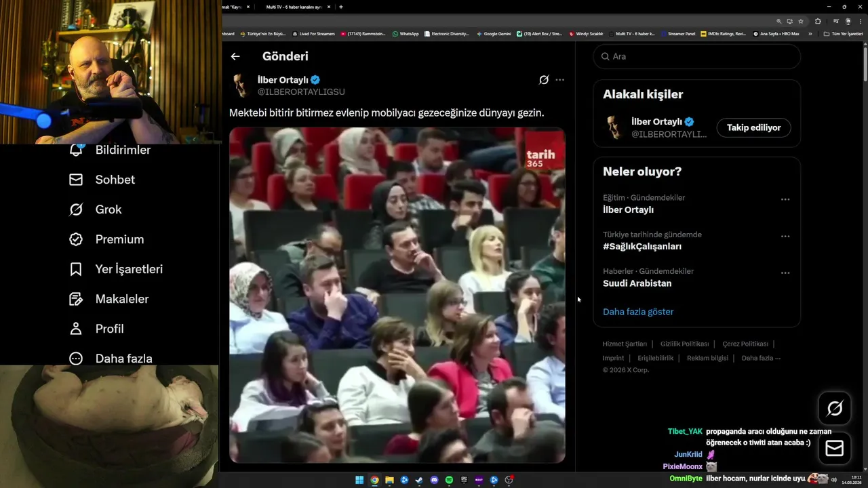Viewport: 868px width, 488px height.
Task: Open Makaleler in the sidebar
Action: point(110,299)
